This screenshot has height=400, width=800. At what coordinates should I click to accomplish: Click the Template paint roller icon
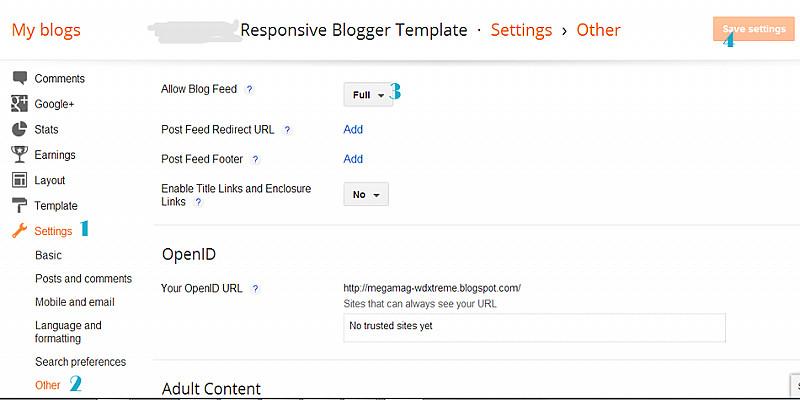tap(18, 205)
